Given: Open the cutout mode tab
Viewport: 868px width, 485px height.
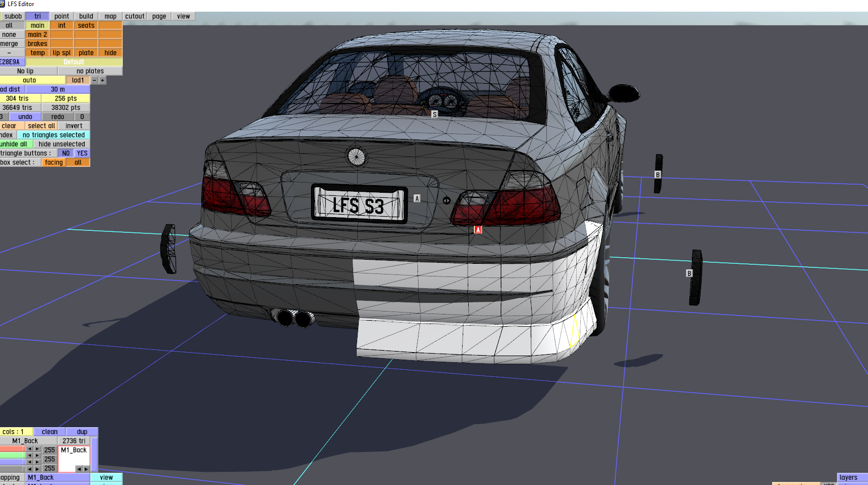Looking at the screenshot, I should point(135,16).
